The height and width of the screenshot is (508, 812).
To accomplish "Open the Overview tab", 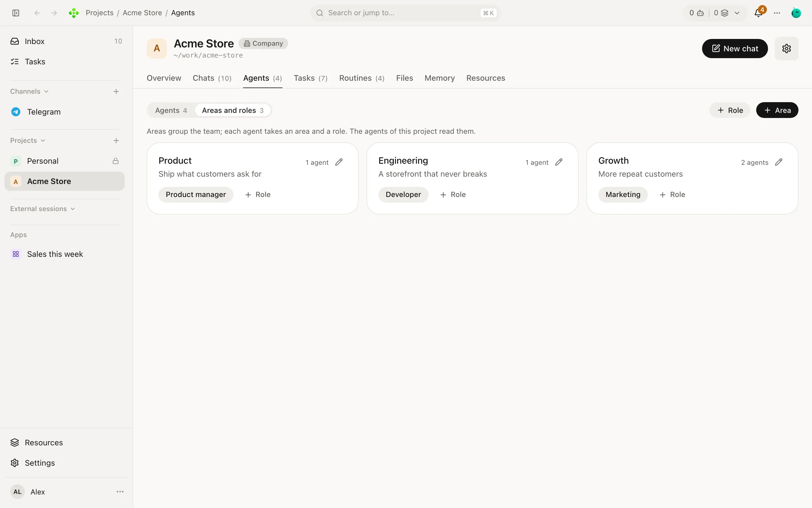I will click(x=164, y=78).
